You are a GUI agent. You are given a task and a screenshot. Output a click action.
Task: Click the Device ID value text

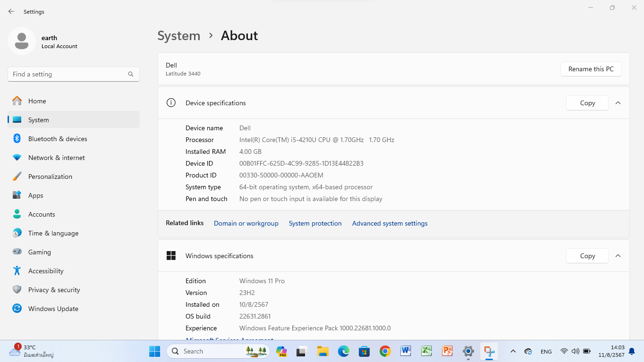(x=301, y=163)
